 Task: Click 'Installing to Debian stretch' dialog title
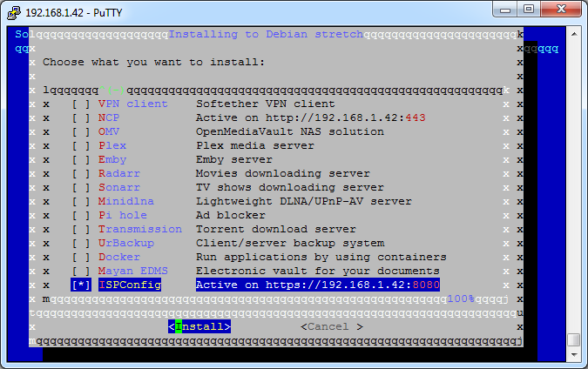266,34
